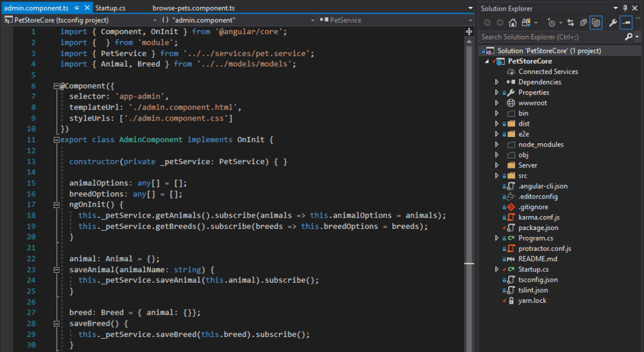Click the pin icon on admin.component.ts tab

77,8
